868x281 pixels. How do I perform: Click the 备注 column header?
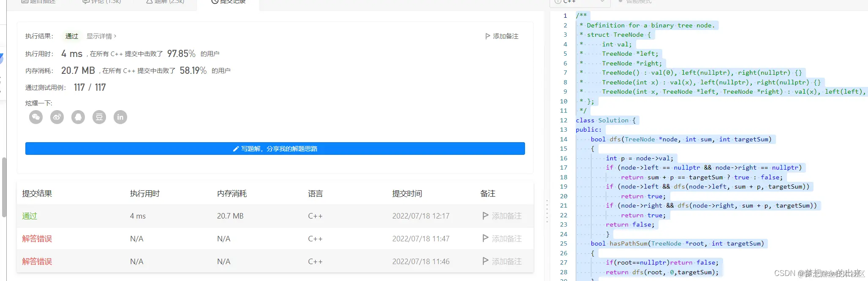point(488,194)
